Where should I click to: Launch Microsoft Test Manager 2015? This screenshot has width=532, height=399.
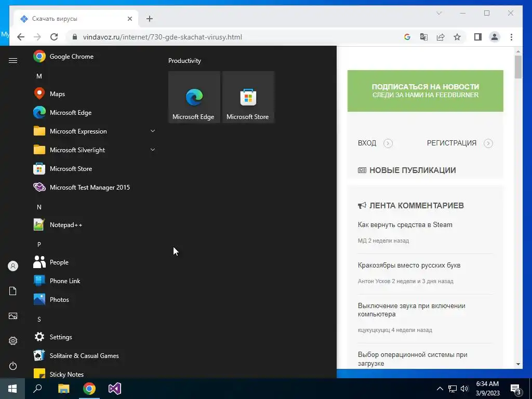coord(95,187)
